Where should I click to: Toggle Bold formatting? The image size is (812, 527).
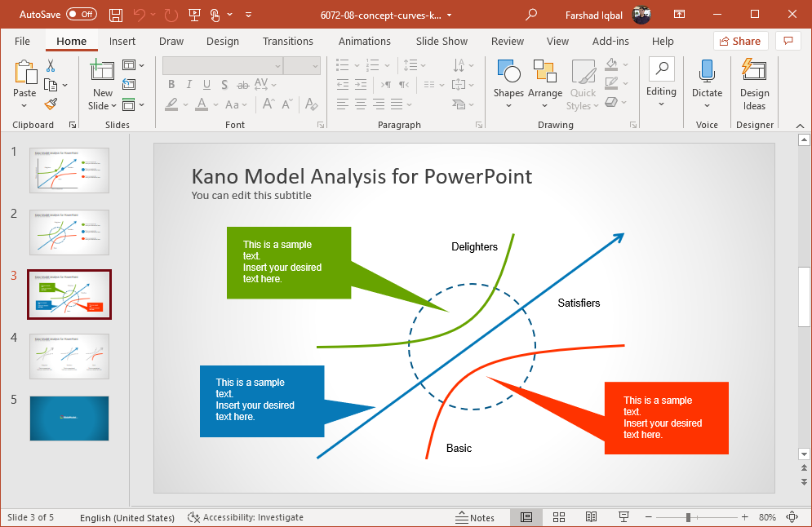click(171, 84)
